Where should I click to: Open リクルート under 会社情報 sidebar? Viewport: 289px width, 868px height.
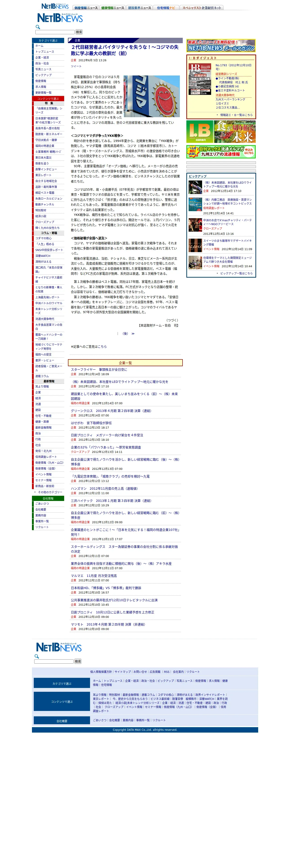coord(42,527)
